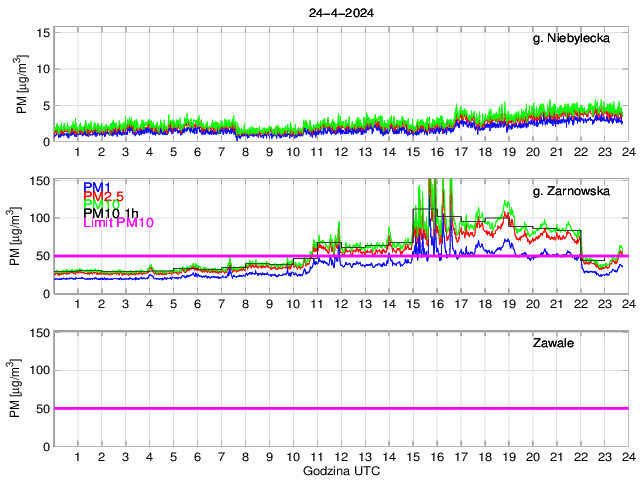Click hour 19 tick under Zarnowska panel
This screenshot has height=480, width=640.
[508, 304]
